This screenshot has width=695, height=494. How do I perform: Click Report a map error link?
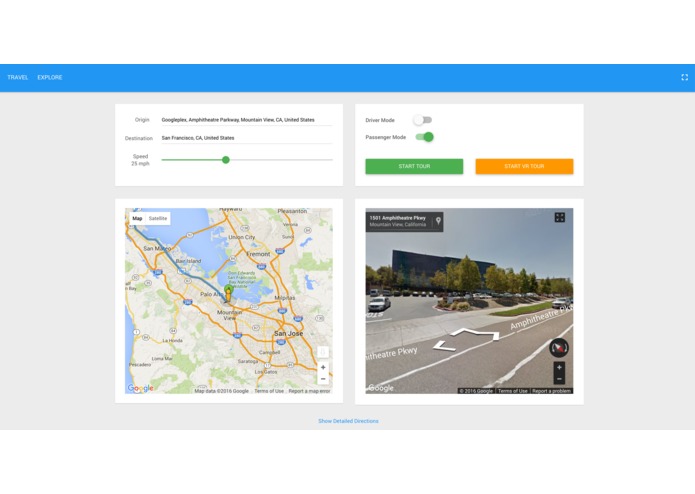pos(309,391)
